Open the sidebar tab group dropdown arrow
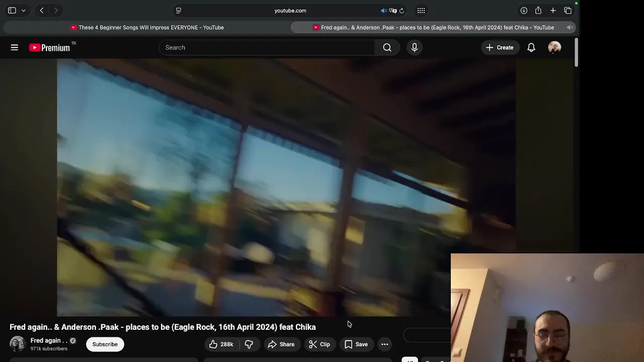The width and height of the screenshot is (644, 362). click(x=23, y=11)
